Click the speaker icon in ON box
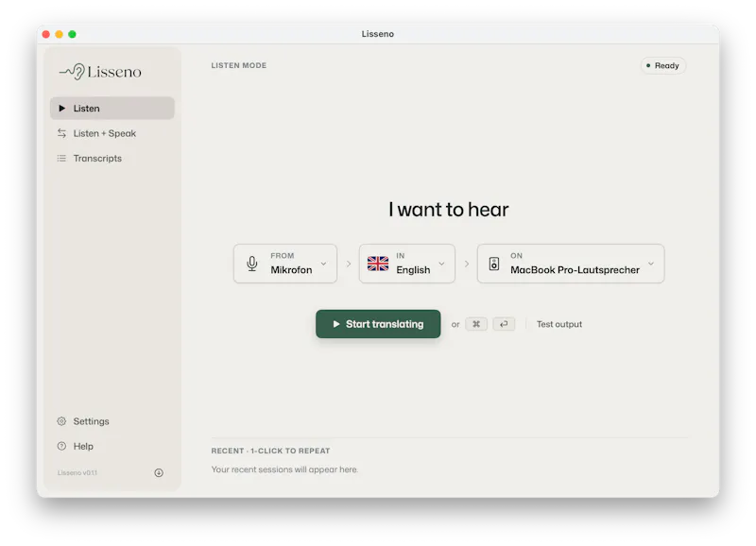 click(x=494, y=264)
